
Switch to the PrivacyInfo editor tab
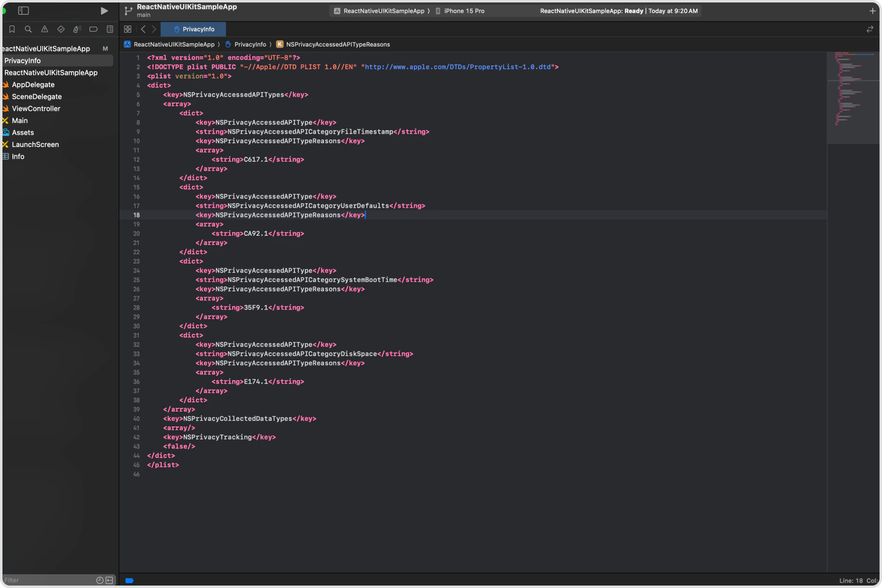click(193, 29)
